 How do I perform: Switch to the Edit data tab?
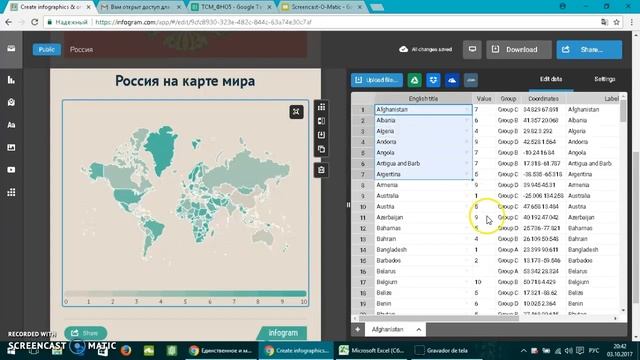(551, 79)
